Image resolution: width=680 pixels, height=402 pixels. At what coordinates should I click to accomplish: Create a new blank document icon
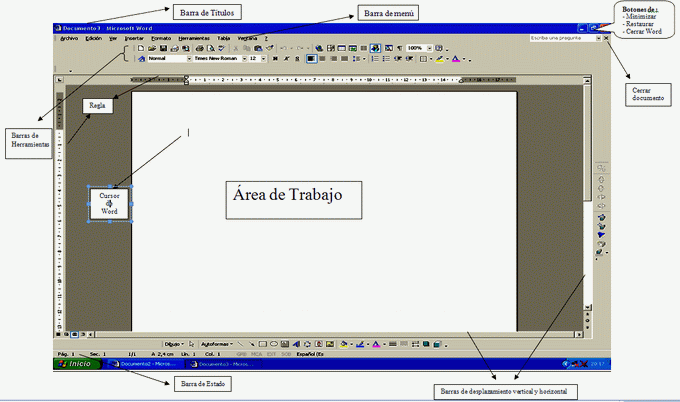pyautogui.click(x=141, y=48)
